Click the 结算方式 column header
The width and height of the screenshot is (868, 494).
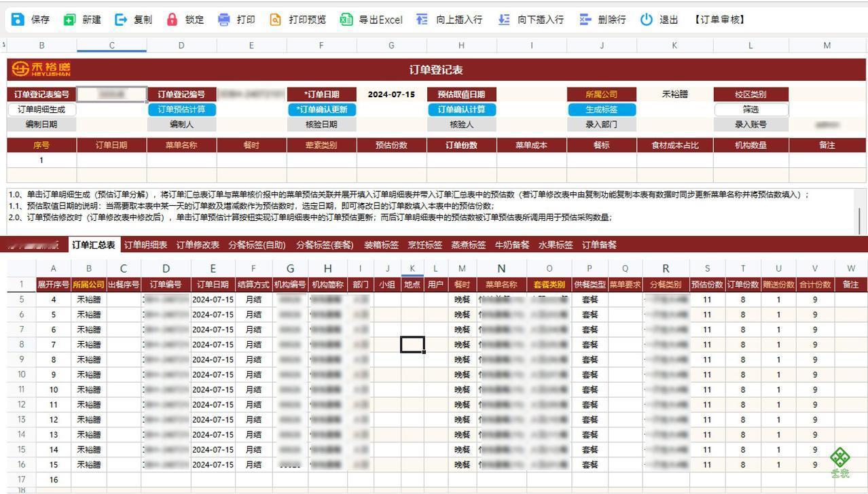(253, 285)
